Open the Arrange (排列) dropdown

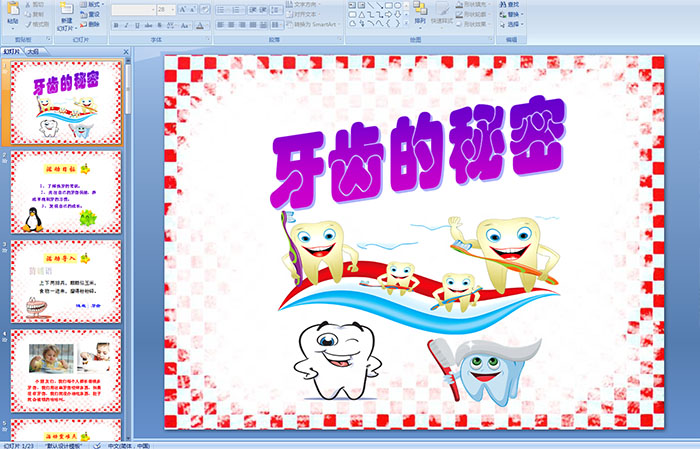[420, 13]
